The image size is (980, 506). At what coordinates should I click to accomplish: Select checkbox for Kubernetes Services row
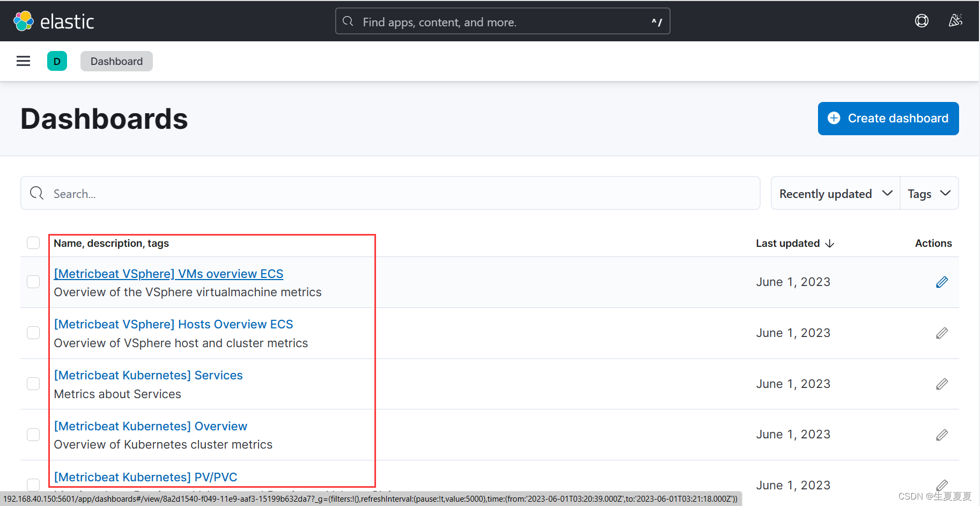[33, 384]
